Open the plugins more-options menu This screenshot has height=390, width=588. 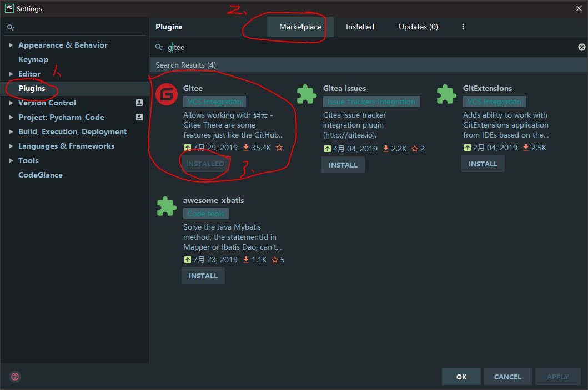[463, 27]
